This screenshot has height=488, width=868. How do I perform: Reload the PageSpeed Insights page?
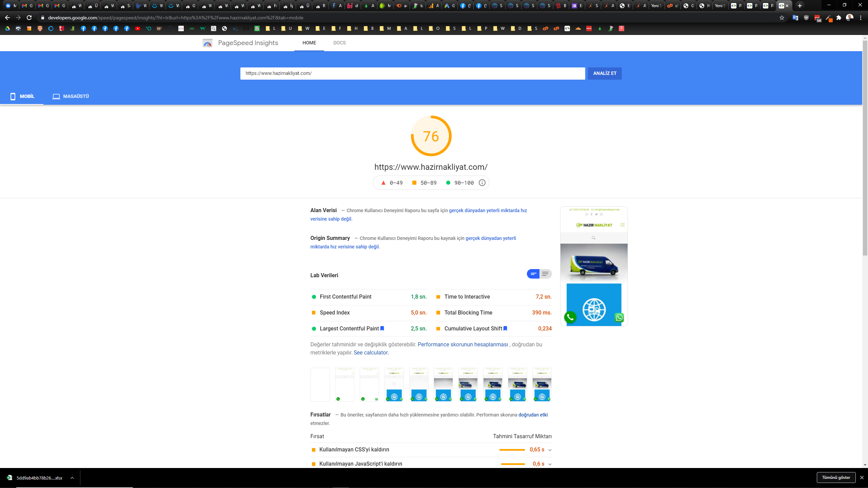(29, 18)
